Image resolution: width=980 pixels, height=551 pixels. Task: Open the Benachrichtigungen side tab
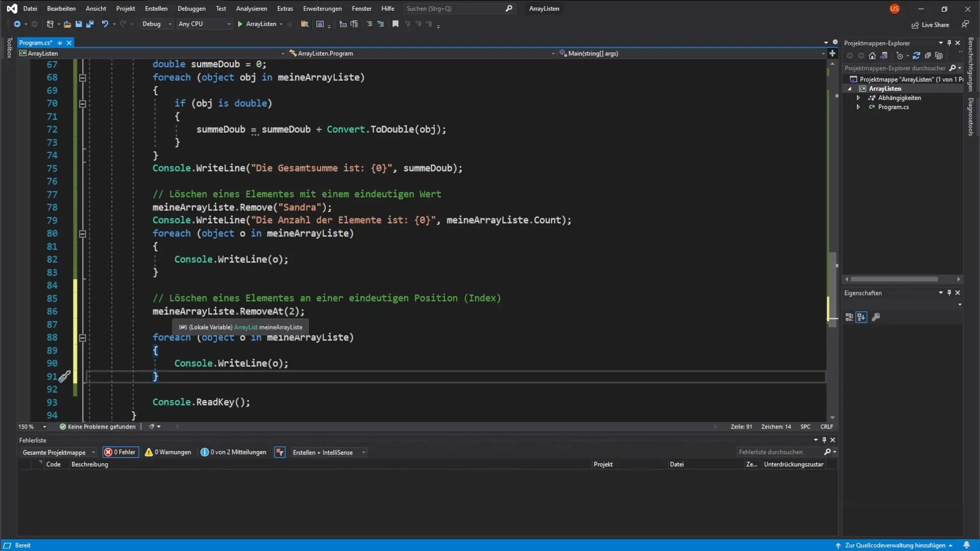[x=971, y=64]
